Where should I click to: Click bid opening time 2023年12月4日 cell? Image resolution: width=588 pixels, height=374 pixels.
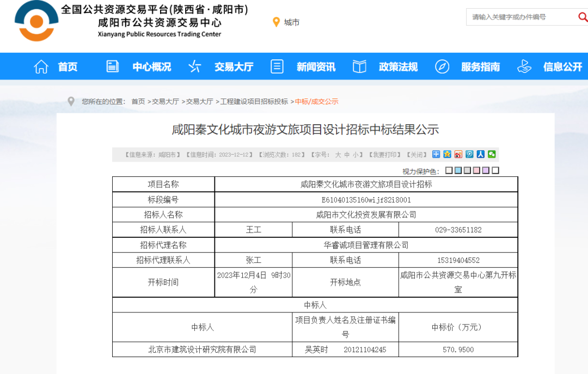(x=254, y=283)
